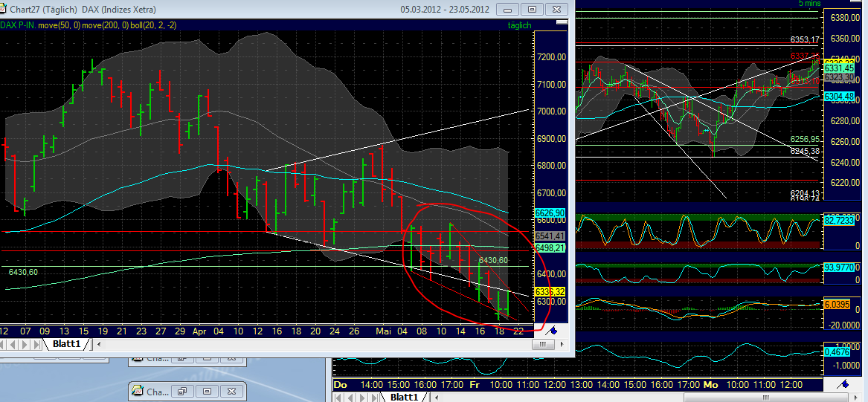Screen dimensions: 868x402
Task: Jump to last sheet in Chart27 window
Action: pos(36,345)
